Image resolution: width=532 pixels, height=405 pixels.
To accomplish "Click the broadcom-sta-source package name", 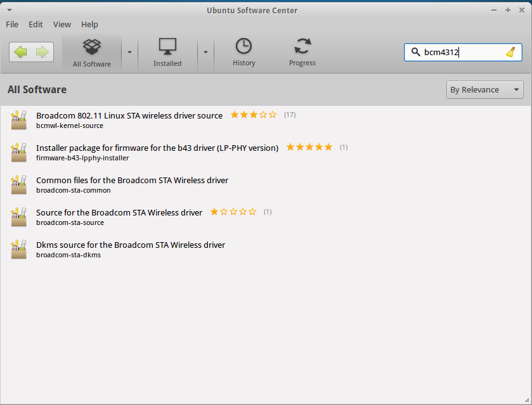I will 70,222.
